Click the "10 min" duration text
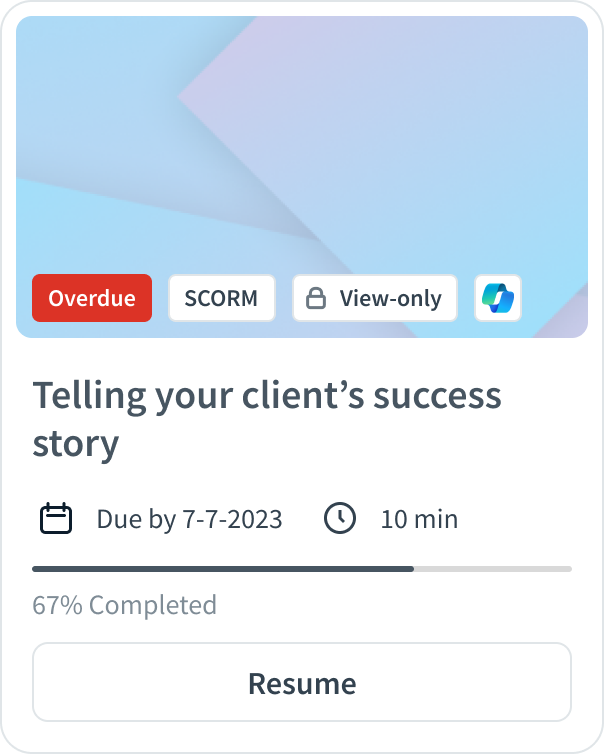 point(419,519)
